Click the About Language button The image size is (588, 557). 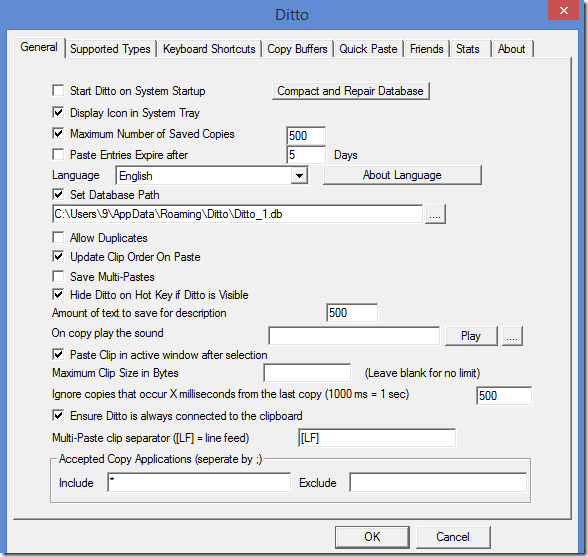402,175
